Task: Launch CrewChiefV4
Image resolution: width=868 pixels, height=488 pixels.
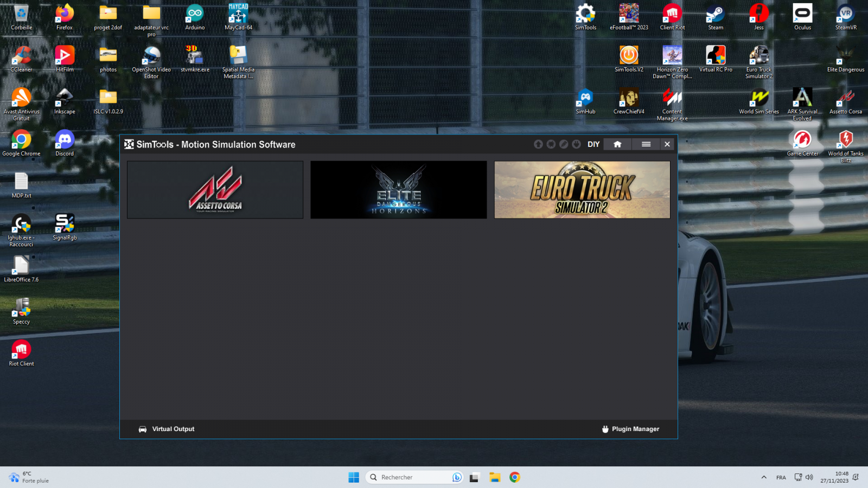Action: coord(629,101)
